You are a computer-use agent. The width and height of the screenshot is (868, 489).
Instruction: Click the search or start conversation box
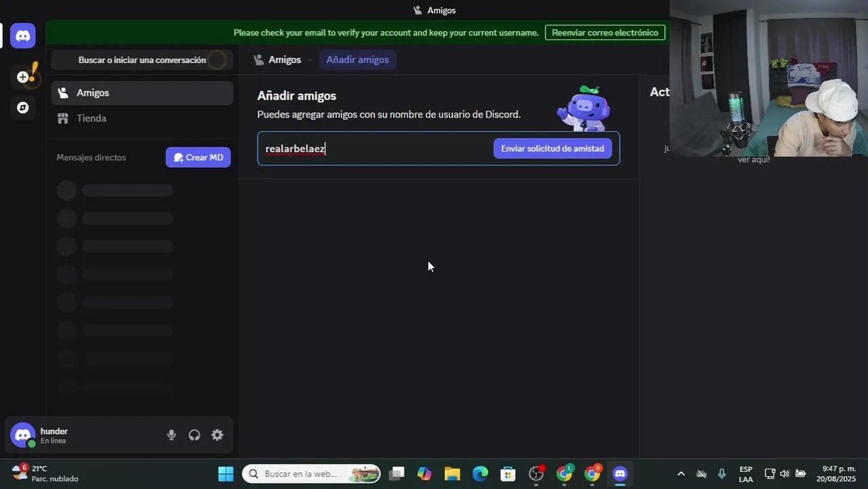(x=142, y=60)
